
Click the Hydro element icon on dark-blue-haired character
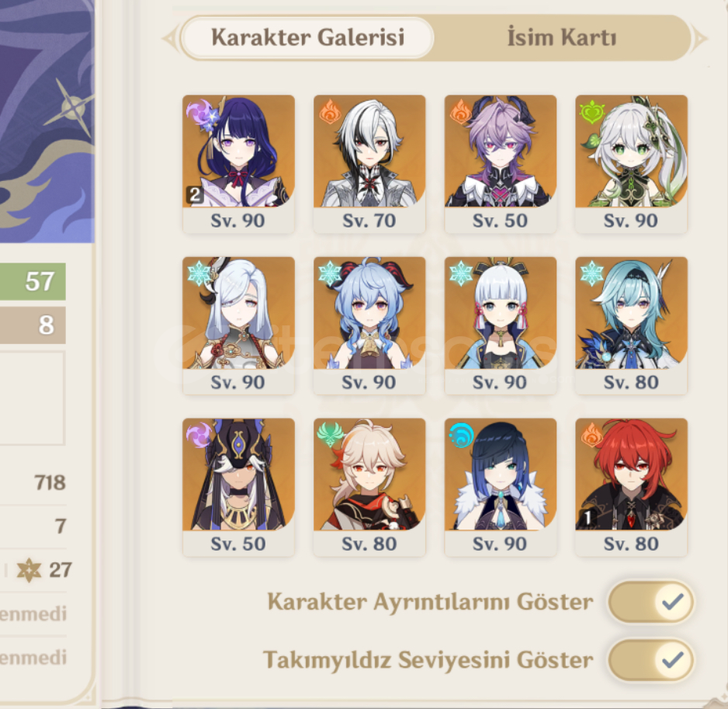coord(462,435)
